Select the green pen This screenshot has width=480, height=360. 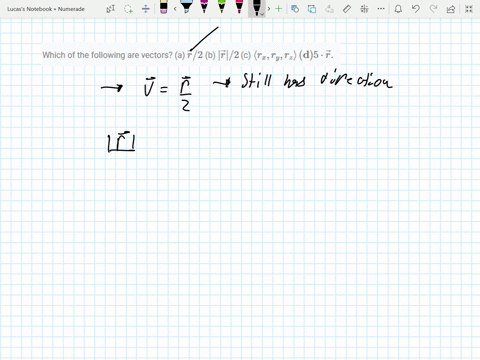tap(222, 7)
